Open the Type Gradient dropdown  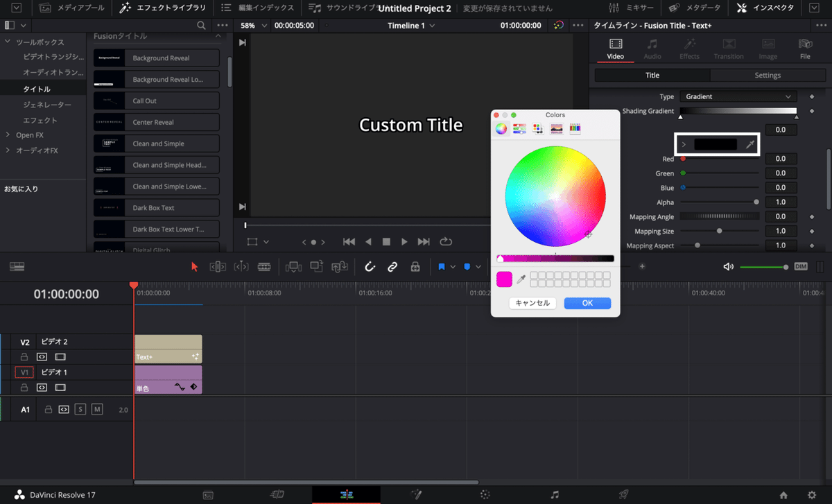[x=738, y=97]
